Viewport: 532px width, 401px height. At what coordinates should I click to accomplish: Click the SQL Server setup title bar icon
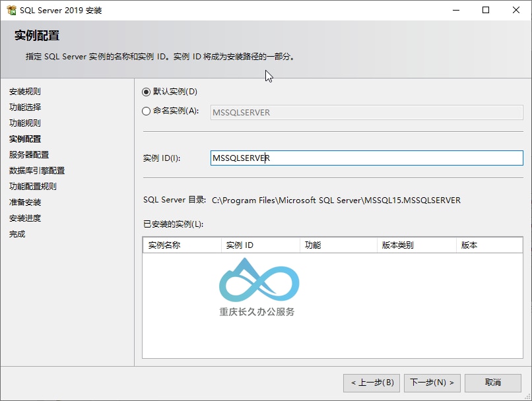coord(11,10)
